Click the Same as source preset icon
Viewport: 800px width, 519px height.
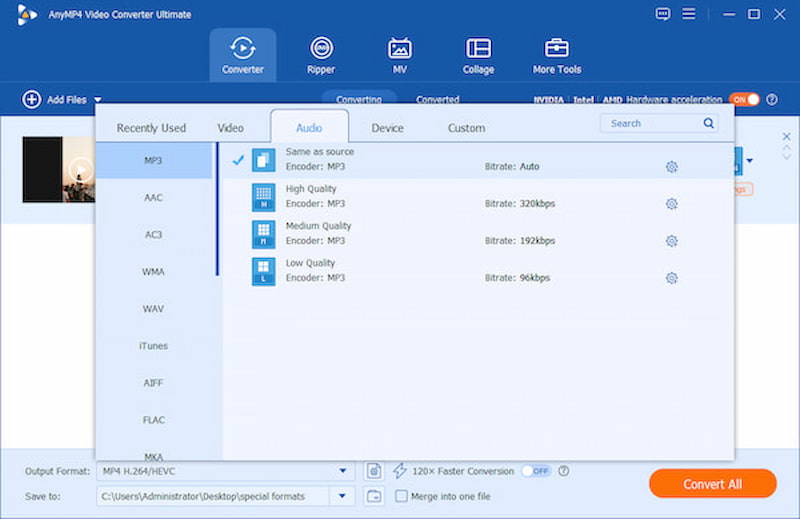click(x=263, y=160)
